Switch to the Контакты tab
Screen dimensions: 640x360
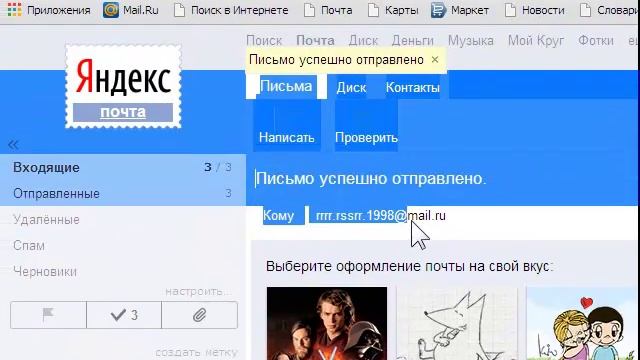[x=413, y=87]
